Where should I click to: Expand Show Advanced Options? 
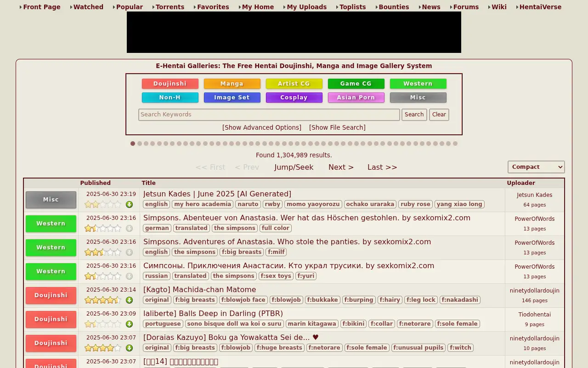click(262, 127)
